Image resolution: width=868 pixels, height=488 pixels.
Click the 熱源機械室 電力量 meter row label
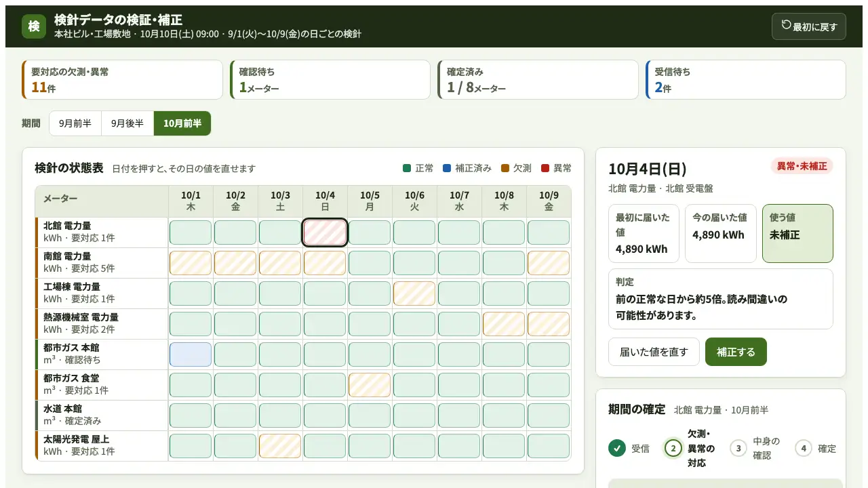[x=102, y=324]
